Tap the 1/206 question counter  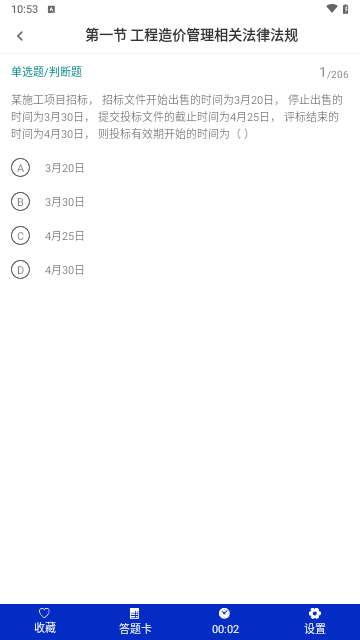click(x=334, y=73)
